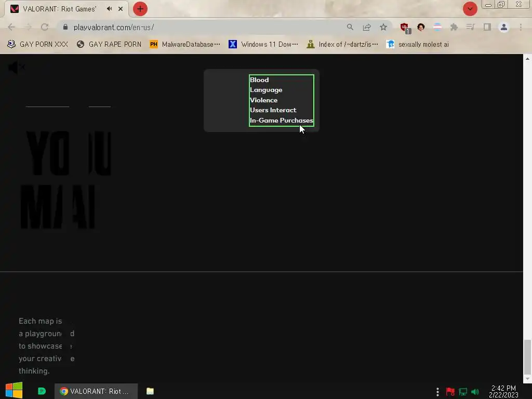Open the Windows 11 Dow… bookmark
532x399 pixels.
(263, 45)
